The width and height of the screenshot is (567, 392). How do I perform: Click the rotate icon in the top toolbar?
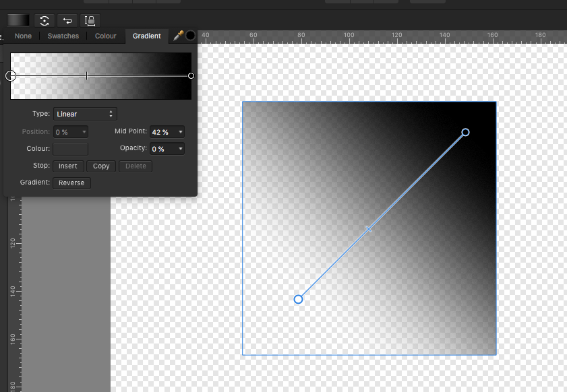pos(44,20)
